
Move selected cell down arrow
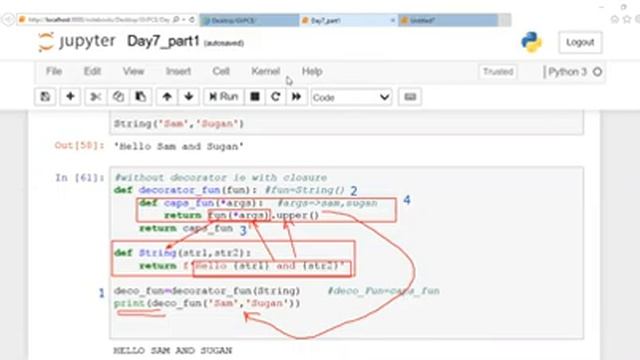pyautogui.click(x=189, y=97)
